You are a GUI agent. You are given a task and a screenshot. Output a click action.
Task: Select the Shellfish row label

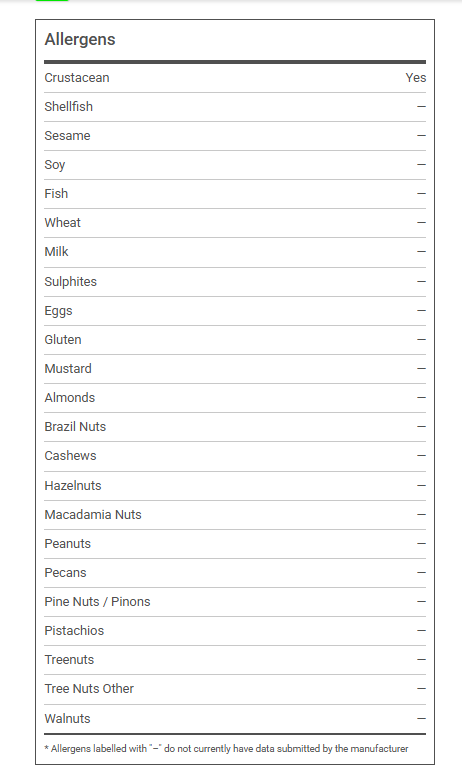[68, 107]
